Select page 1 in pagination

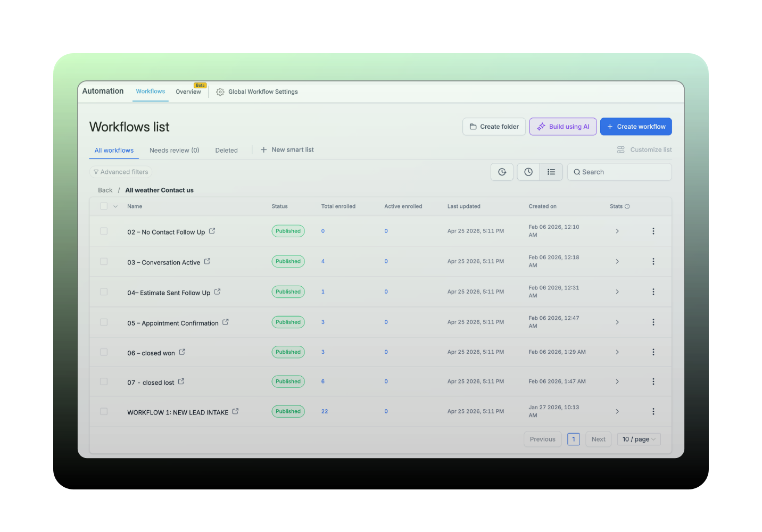pyautogui.click(x=574, y=439)
